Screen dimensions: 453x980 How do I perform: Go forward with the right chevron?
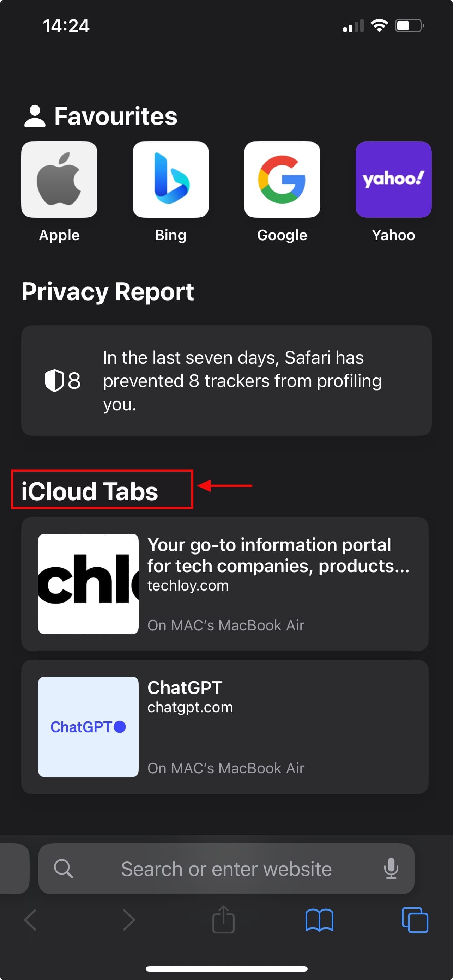point(128,920)
